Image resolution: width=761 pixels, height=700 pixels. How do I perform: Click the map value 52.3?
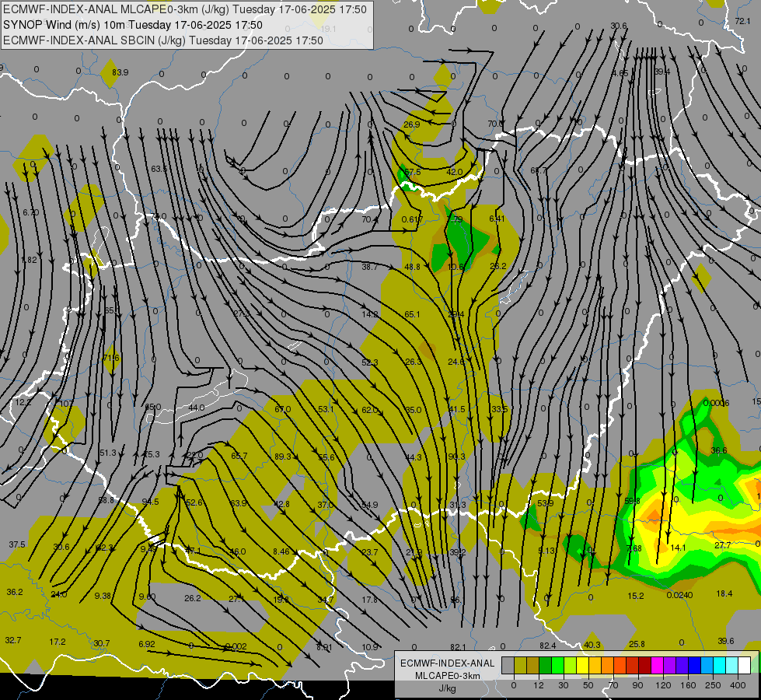(369, 362)
